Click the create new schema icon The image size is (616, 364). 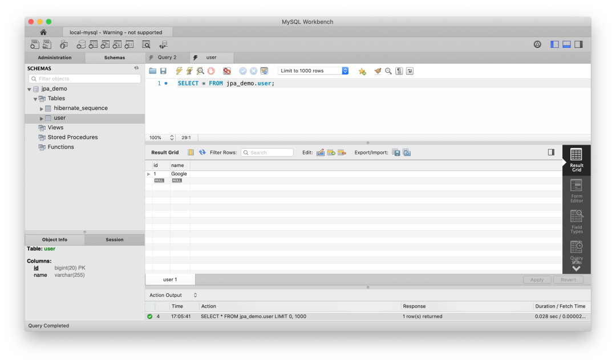tap(81, 44)
